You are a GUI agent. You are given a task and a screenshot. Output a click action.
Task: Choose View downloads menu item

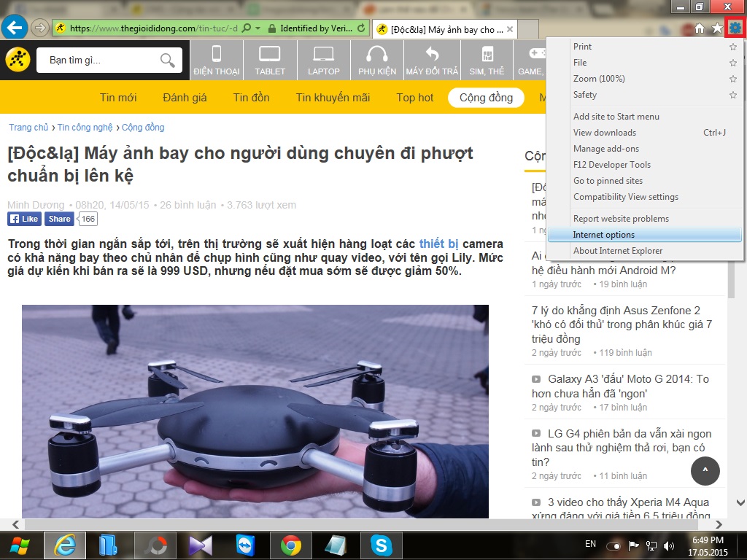point(646,133)
